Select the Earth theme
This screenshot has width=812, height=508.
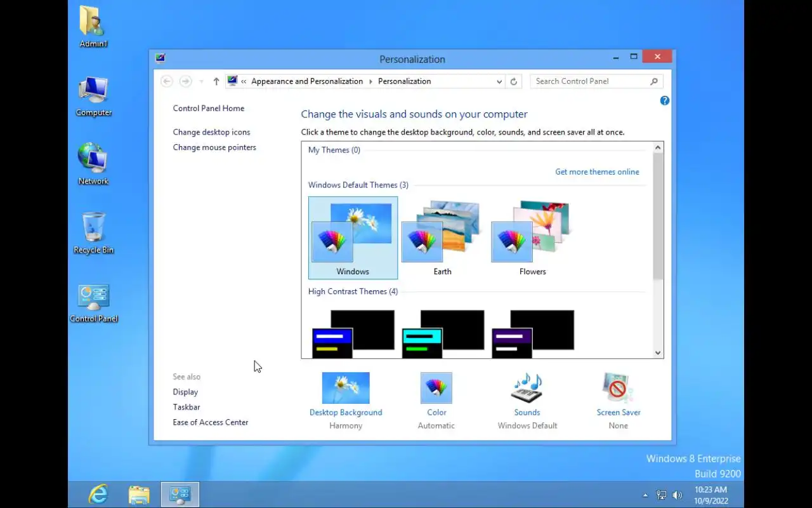pyautogui.click(x=442, y=237)
